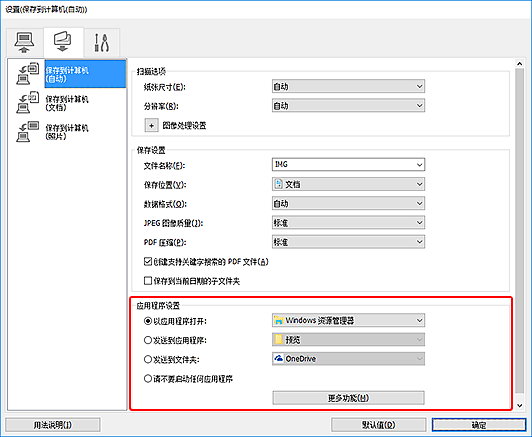Expand 图像处理设置 with plus button
The height and width of the screenshot is (437, 532).
click(x=151, y=126)
